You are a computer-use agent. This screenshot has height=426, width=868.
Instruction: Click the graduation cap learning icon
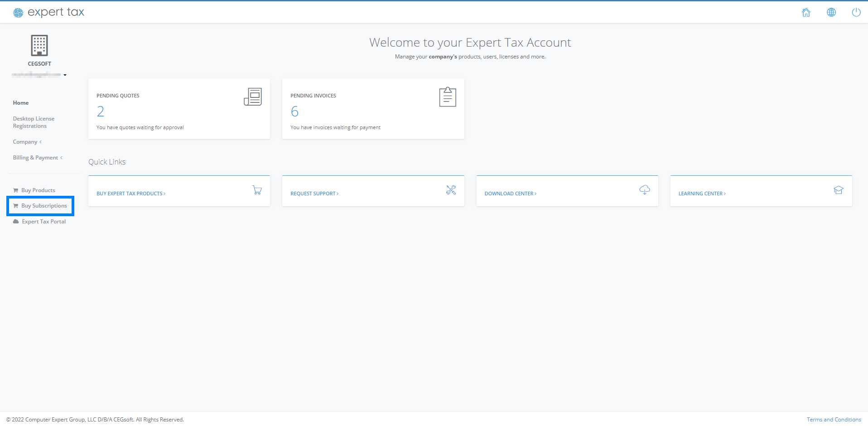tap(839, 190)
